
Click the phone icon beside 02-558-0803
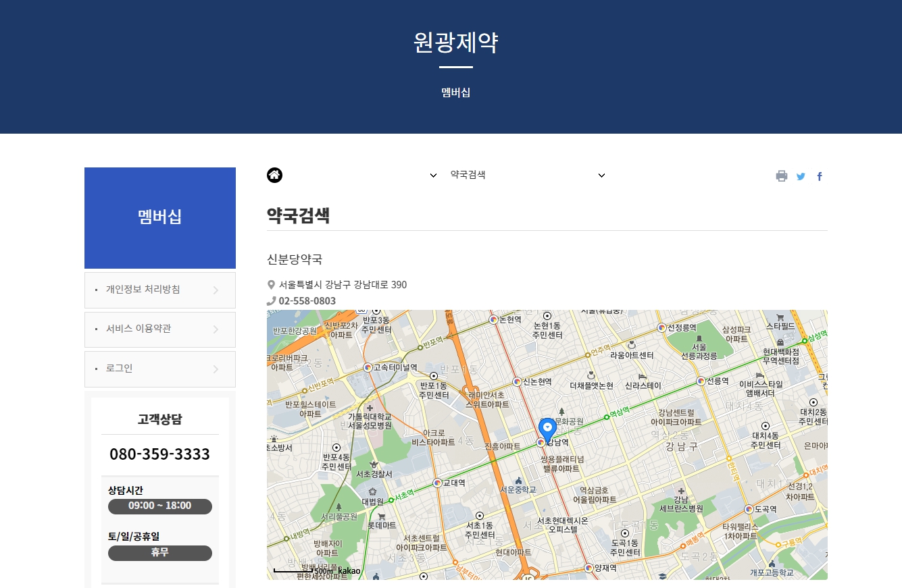click(272, 301)
